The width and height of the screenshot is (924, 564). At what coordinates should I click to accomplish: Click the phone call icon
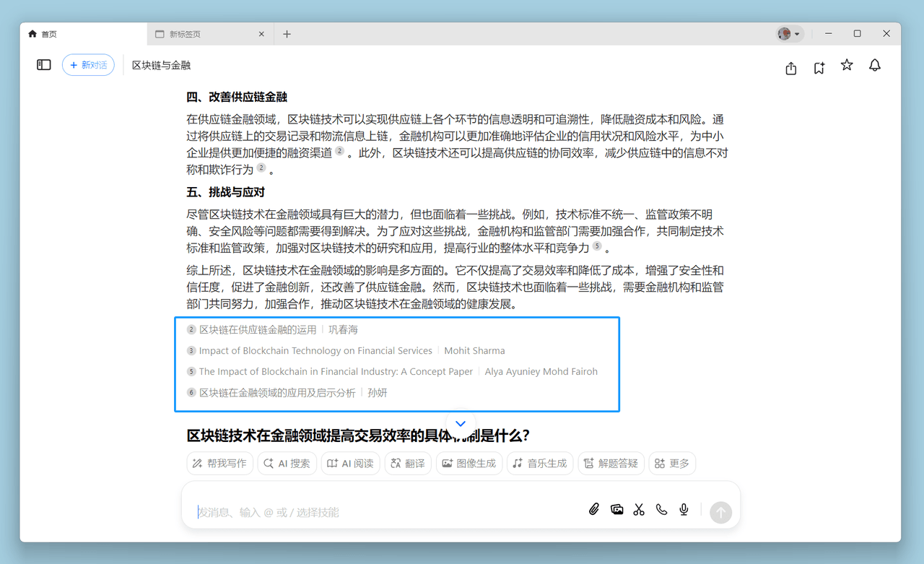point(661,510)
